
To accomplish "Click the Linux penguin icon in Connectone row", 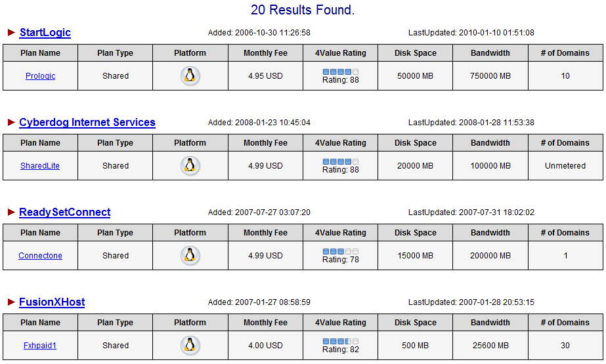I will point(190,256).
